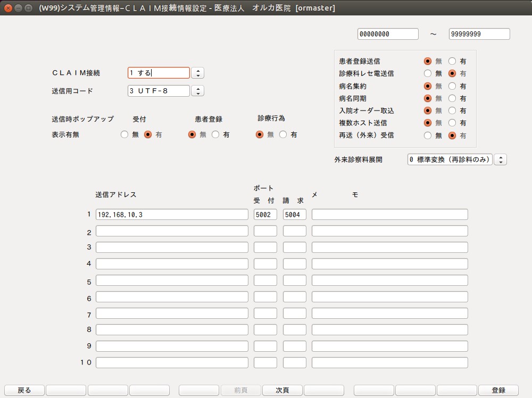This screenshot has width=532, height=398.
Task: Select 無 for 受付 popup display
Action: pos(124,134)
